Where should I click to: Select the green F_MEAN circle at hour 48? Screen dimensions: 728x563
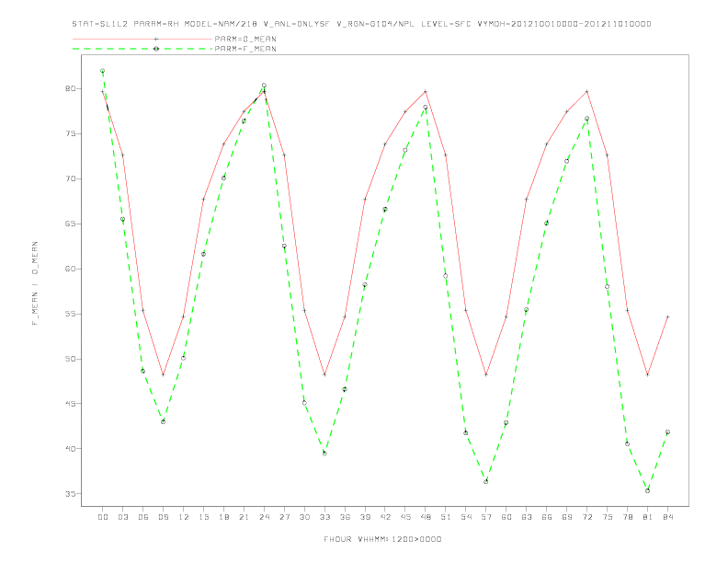pyautogui.click(x=426, y=108)
